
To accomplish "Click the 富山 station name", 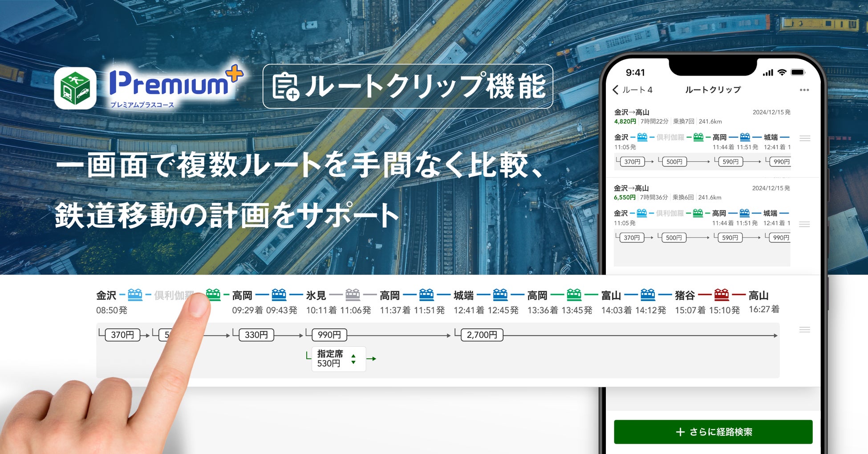I will [x=611, y=295].
